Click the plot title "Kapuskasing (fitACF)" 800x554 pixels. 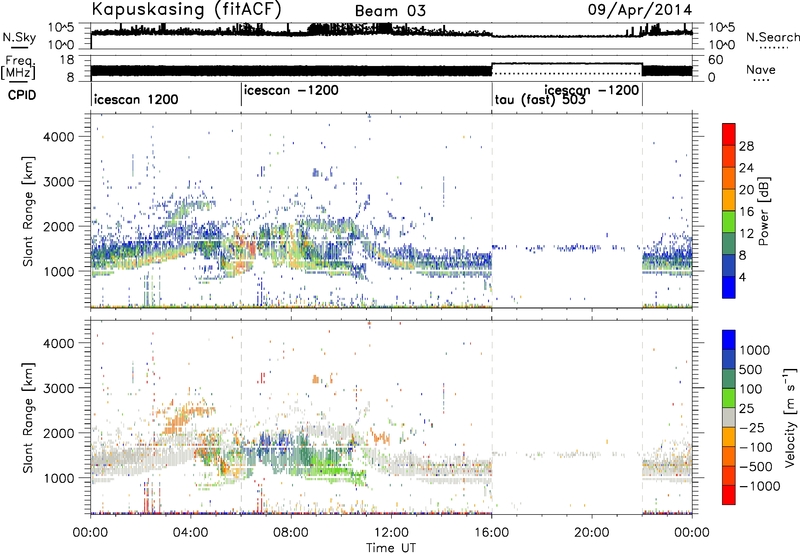click(186, 9)
